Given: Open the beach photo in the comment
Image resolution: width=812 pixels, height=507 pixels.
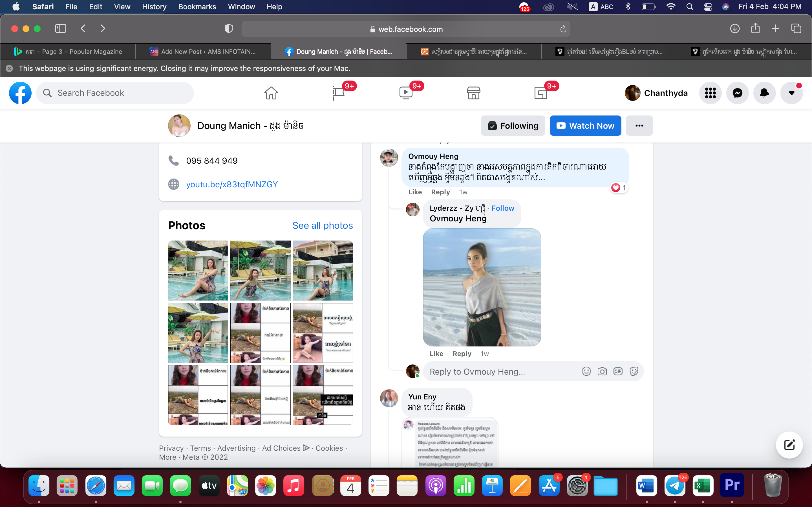Looking at the screenshot, I should click(482, 287).
